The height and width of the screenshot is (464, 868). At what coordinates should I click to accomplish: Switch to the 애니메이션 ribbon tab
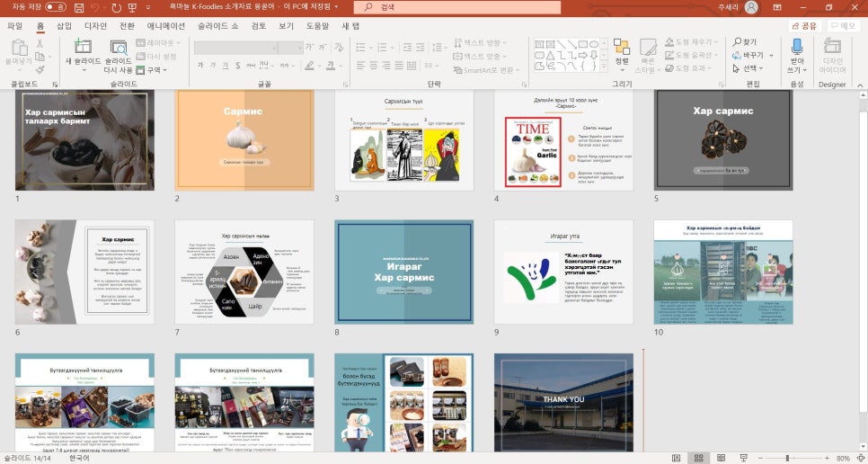(x=166, y=26)
